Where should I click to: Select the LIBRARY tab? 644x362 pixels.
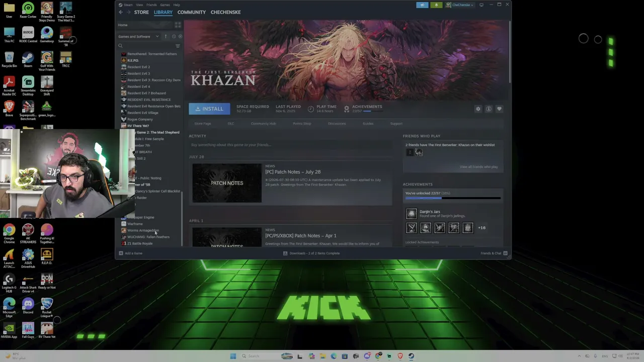click(x=163, y=12)
